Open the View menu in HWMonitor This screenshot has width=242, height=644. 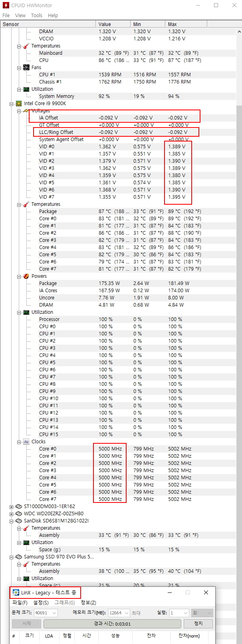pos(20,15)
